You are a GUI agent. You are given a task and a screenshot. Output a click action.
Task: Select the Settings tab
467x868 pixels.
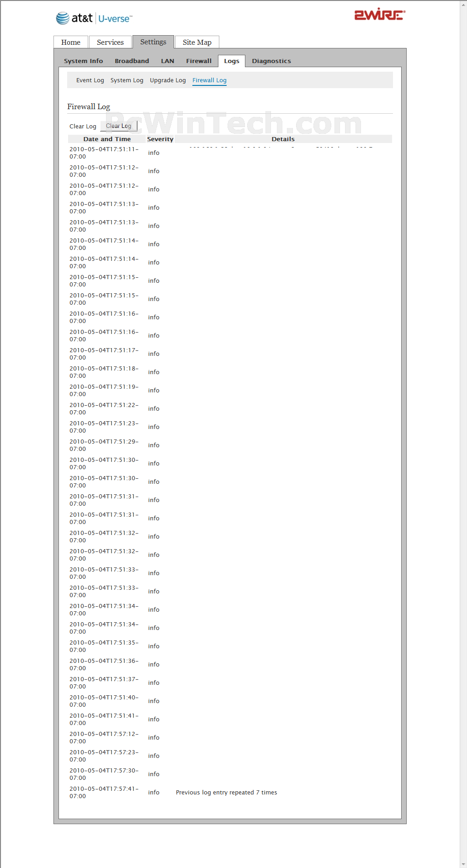[153, 42]
